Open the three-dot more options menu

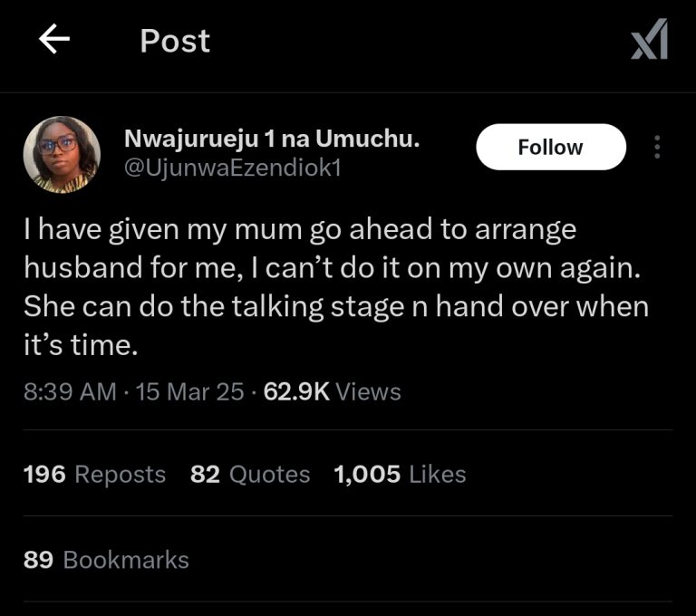pos(658,148)
